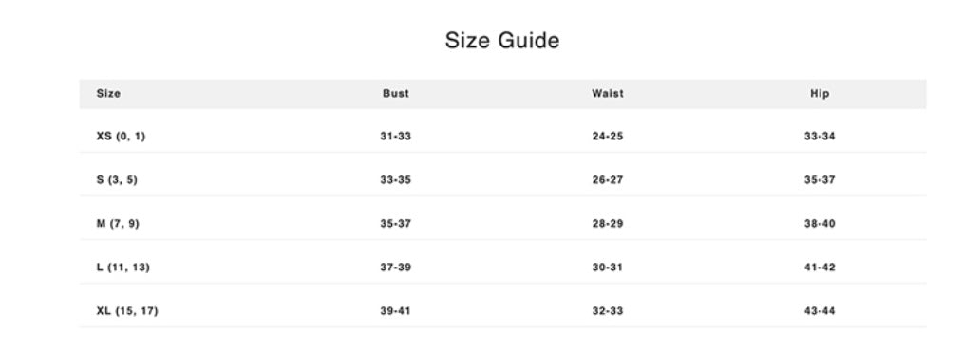
Task: Select the Waist column header
Action: tap(608, 94)
